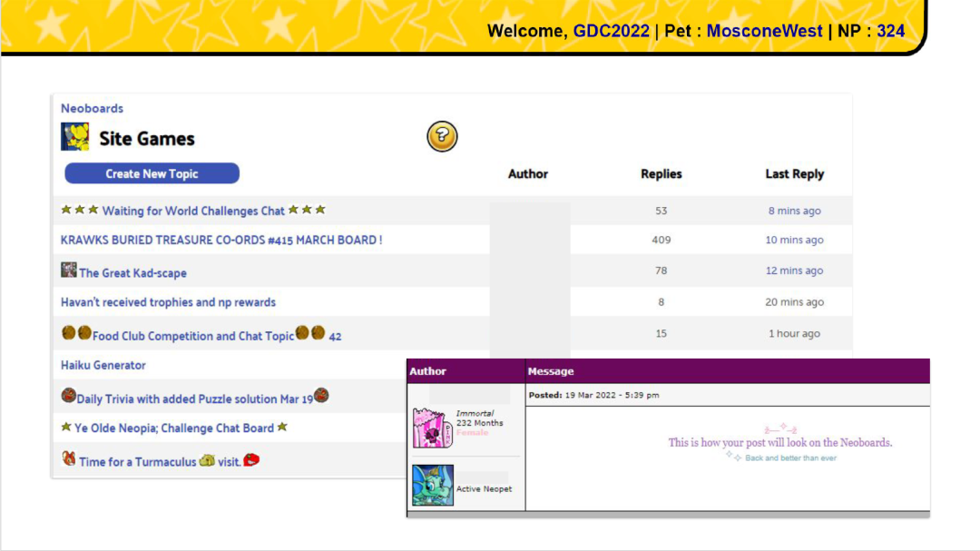The width and height of the screenshot is (980, 551).
Task: Open the Haiku Generator topic
Action: click(103, 365)
